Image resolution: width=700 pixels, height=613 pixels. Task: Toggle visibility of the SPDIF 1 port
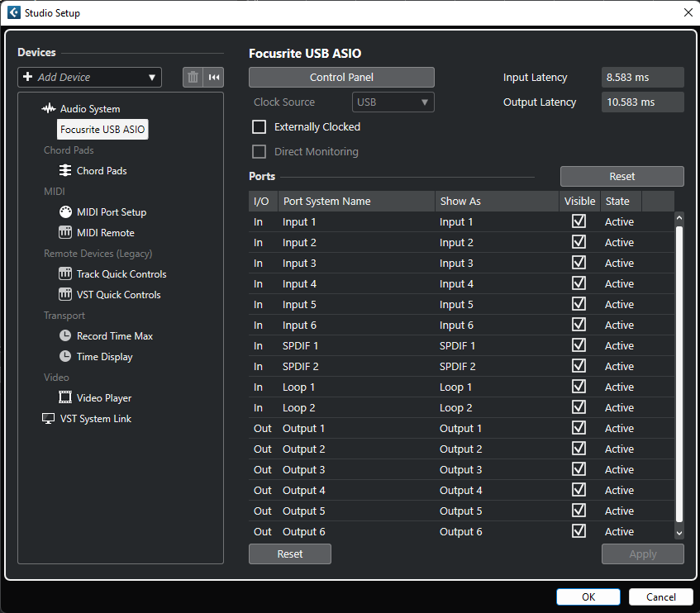click(x=579, y=345)
